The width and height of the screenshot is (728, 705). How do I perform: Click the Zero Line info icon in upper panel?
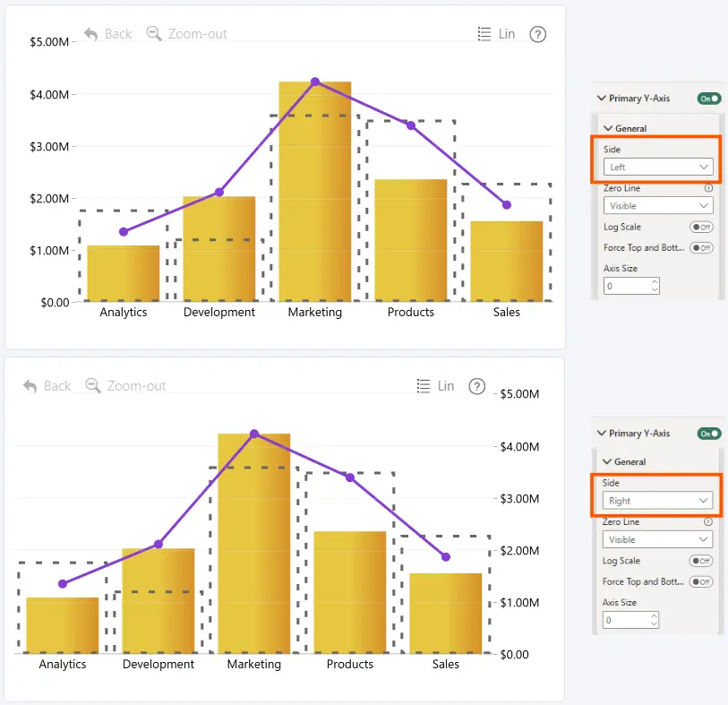coord(708,188)
